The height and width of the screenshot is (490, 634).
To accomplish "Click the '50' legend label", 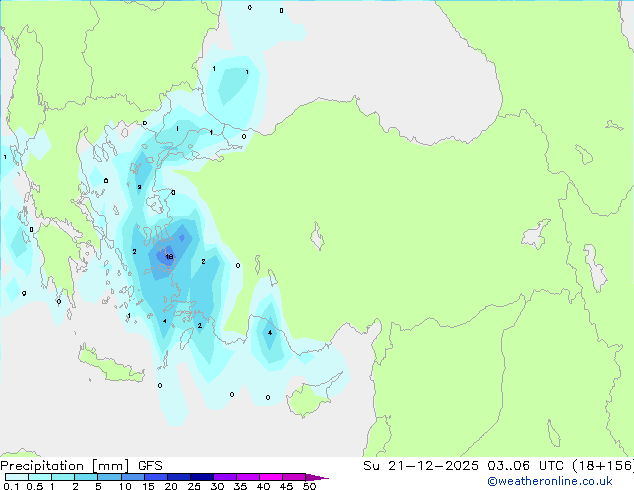I will (309, 486).
